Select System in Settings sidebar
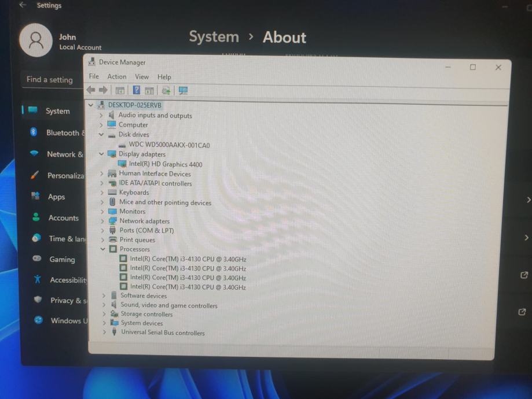The image size is (532, 399). pyautogui.click(x=53, y=111)
